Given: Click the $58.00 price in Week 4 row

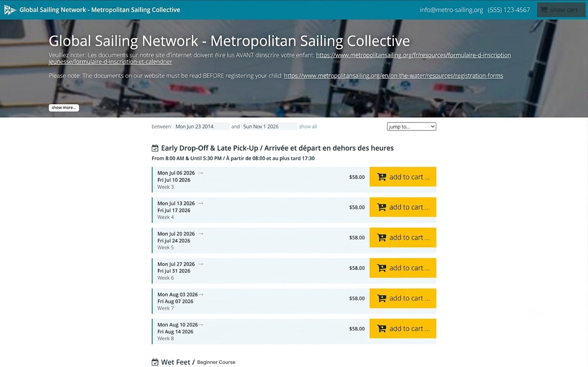Looking at the screenshot, I should click(357, 207).
